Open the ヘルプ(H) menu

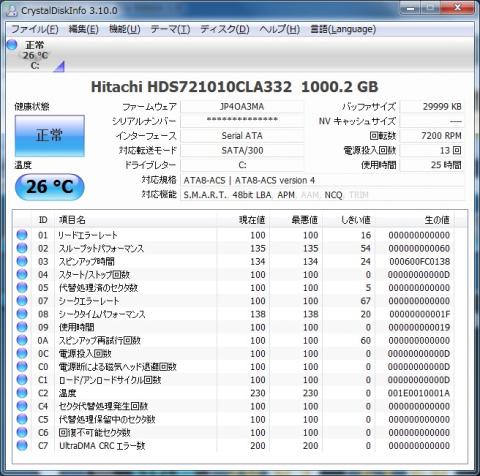(x=280, y=29)
